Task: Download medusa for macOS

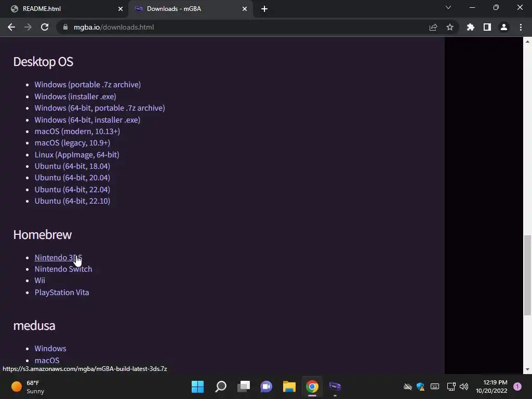Action: coord(47,361)
